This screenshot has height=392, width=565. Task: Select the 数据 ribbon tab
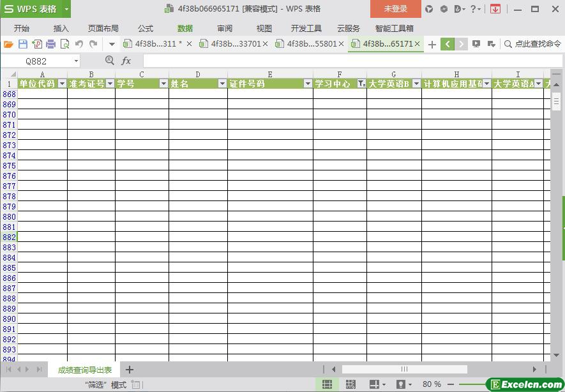point(185,29)
